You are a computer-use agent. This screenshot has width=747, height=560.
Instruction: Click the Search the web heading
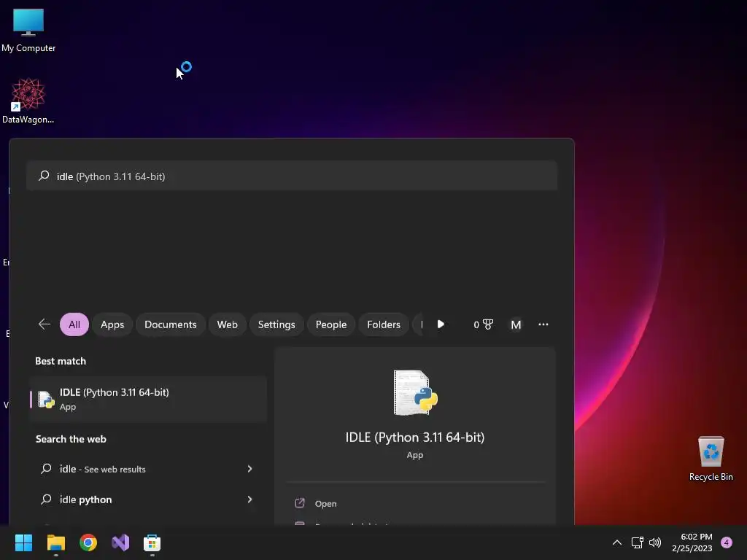pos(71,439)
